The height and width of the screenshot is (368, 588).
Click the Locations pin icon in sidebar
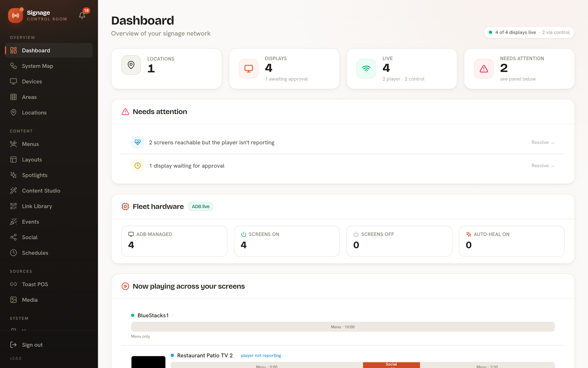[13, 112]
